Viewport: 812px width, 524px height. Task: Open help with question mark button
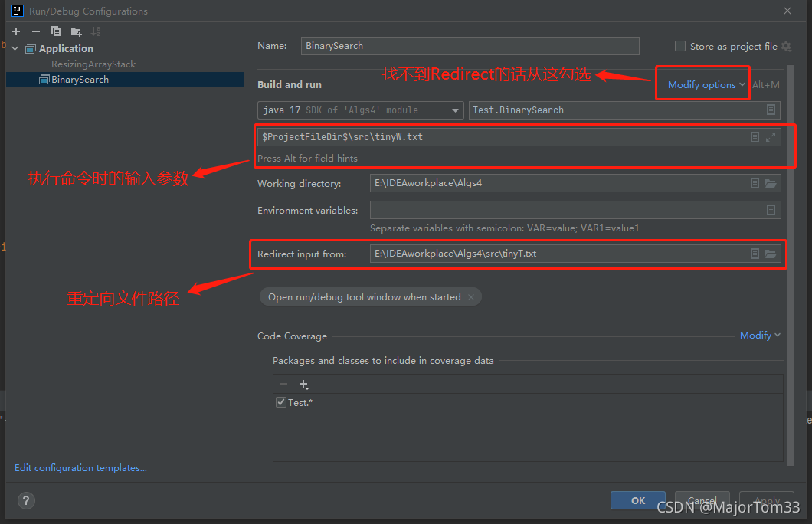pyautogui.click(x=26, y=500)
